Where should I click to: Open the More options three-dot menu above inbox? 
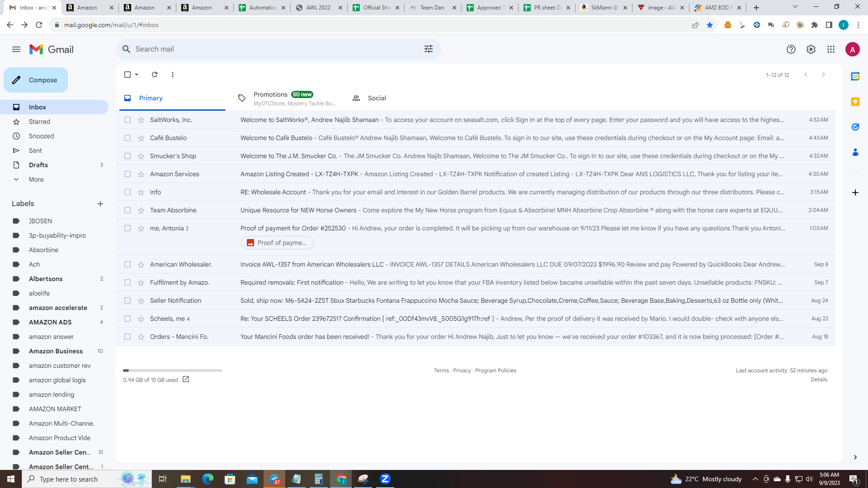click(x=173, y=75)
